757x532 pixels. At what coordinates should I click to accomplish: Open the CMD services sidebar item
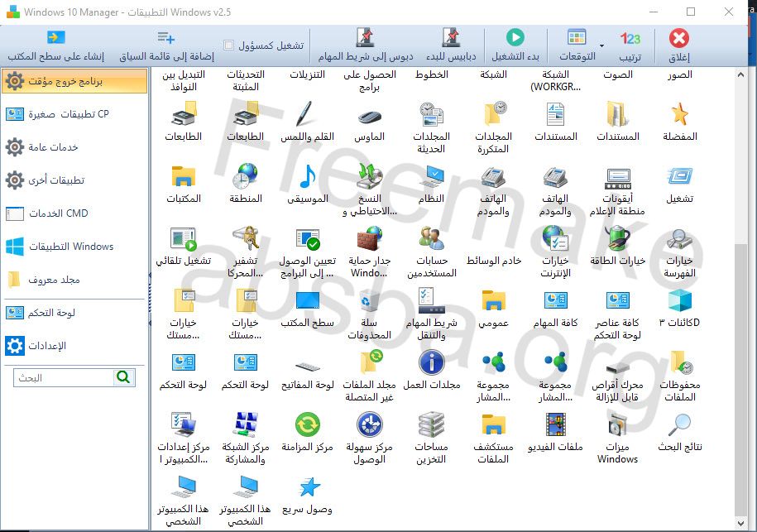74,213
